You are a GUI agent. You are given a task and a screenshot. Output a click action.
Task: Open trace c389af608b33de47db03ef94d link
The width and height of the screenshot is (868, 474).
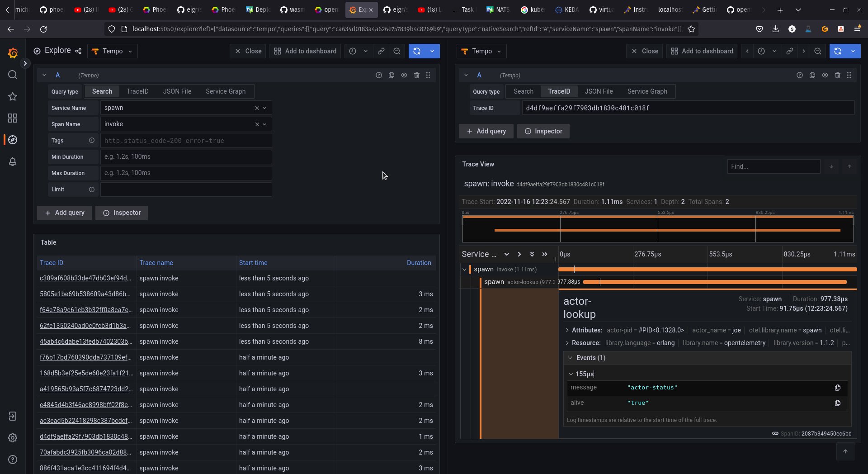point(85,278)
